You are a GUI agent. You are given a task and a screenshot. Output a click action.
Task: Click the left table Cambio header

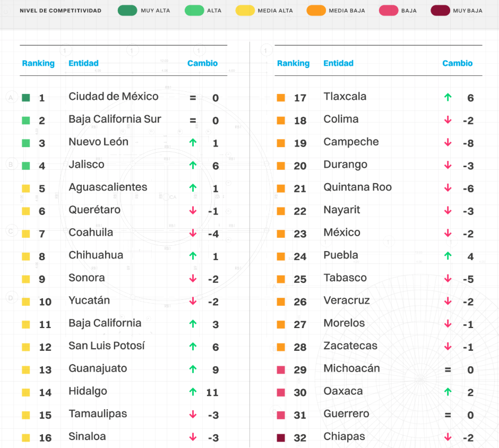202,63
